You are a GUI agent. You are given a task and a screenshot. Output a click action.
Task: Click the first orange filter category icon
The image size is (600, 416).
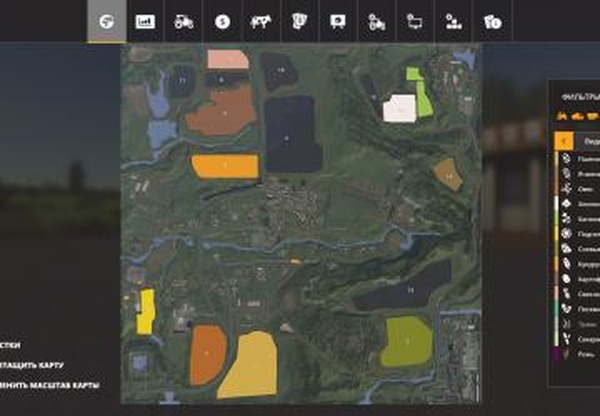[562, 116]
